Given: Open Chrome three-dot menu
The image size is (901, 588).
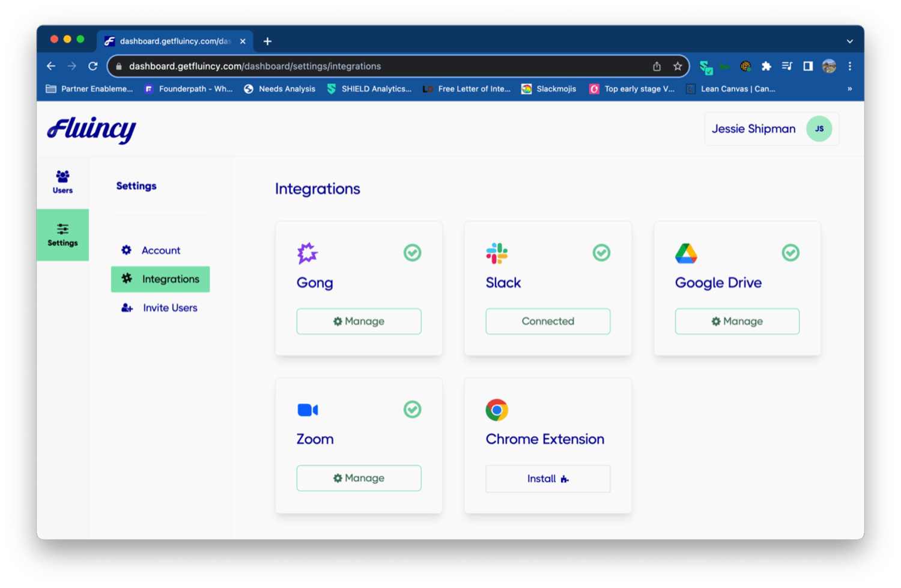Looking at the screenshot, I should click(849, 66).
